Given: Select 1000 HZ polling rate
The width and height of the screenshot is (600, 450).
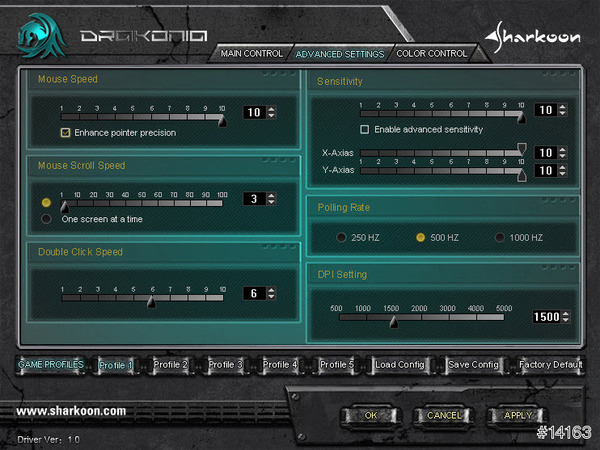Looking at the screenshot, I should tap(499, 238).
